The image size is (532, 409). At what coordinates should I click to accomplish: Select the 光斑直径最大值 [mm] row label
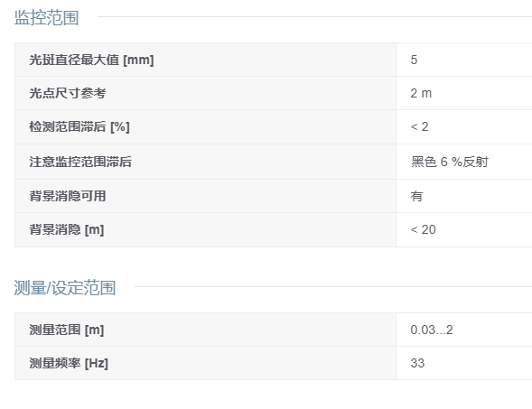(x=91, y=60)
